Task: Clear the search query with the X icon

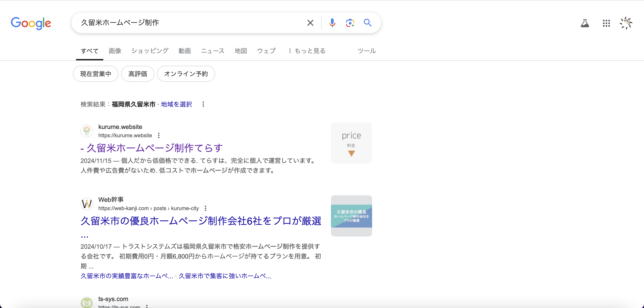Action: coord(310,23)
